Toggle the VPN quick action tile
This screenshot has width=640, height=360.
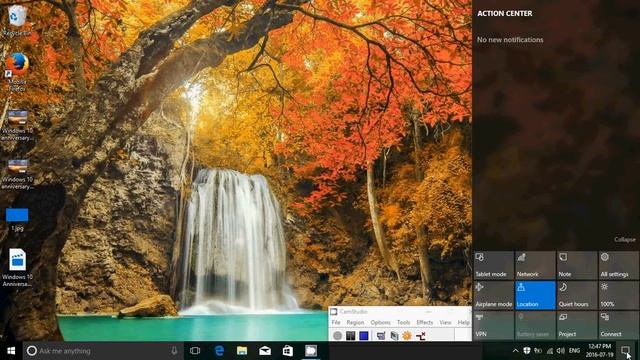[493, 325]
